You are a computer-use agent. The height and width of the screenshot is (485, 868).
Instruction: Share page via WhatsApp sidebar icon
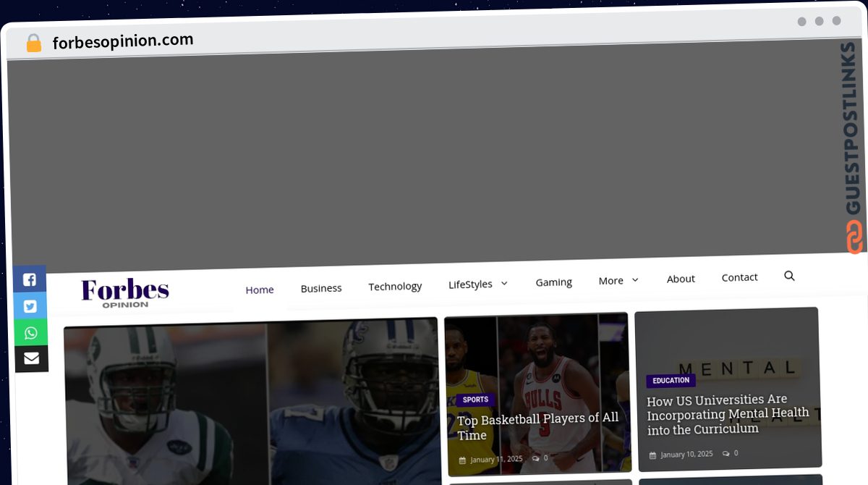(30, 332)
